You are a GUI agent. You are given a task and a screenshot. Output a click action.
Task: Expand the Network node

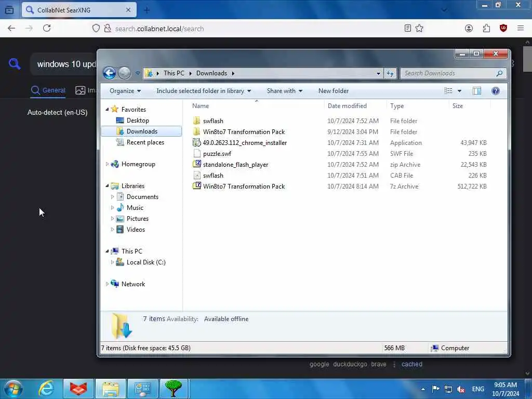click(107, 284)
